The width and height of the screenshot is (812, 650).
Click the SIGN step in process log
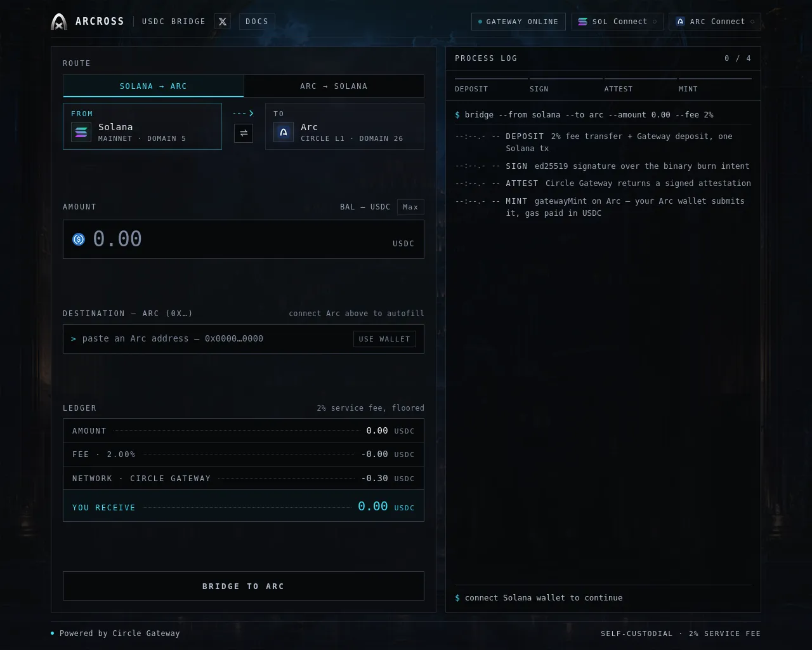click(566, 85)
